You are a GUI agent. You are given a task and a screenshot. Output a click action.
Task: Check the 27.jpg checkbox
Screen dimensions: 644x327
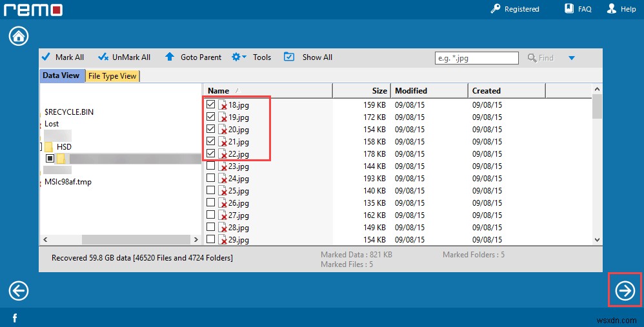tap(211, 215)
